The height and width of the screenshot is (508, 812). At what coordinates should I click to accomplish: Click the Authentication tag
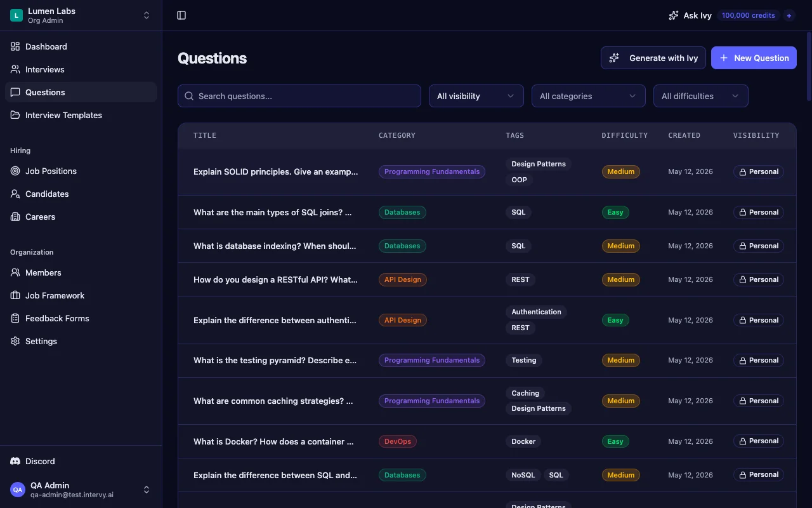coord(537,312)
